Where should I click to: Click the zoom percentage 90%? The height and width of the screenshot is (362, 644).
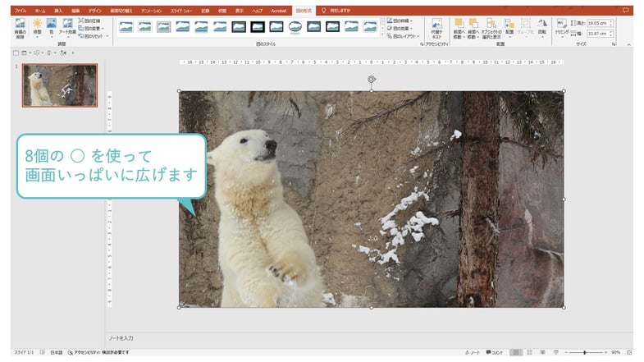coord(615,352)
